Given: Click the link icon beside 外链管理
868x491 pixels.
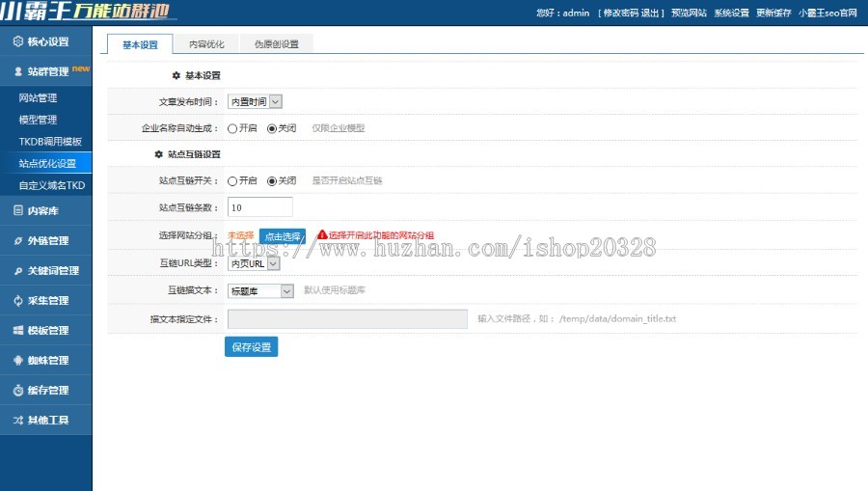Looking at the screenshot, I should click(18, 241).
